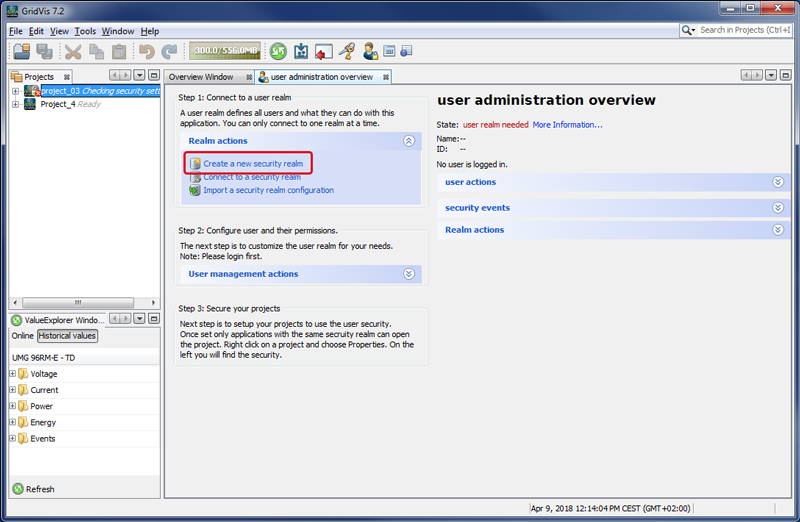Expand the Voltage tree node
Screen dimensions: 800x522
12,374
